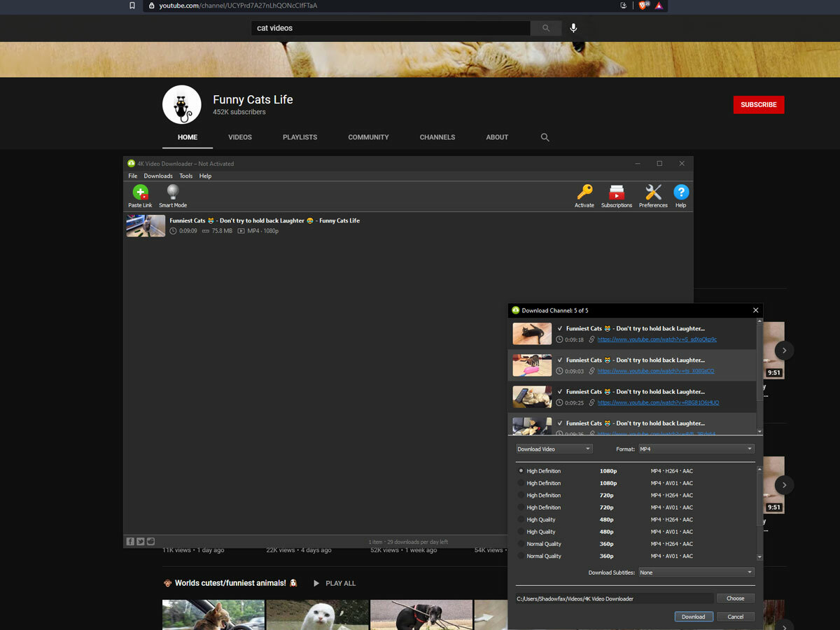Viewport: 840px width, 630px height.
Task: Click PLAY ALL for the animals playlist
Action: (335, 583)
